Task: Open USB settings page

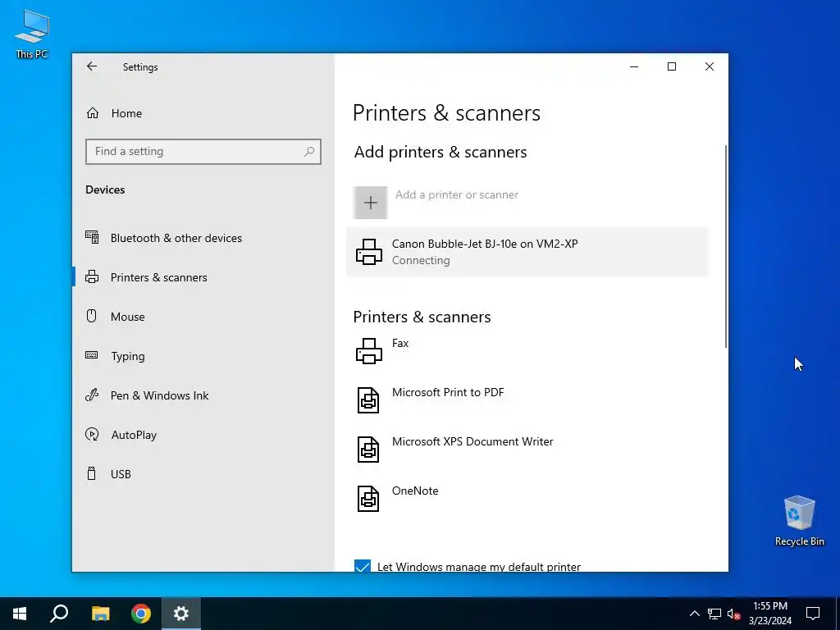Action: [x=203, y=474]
